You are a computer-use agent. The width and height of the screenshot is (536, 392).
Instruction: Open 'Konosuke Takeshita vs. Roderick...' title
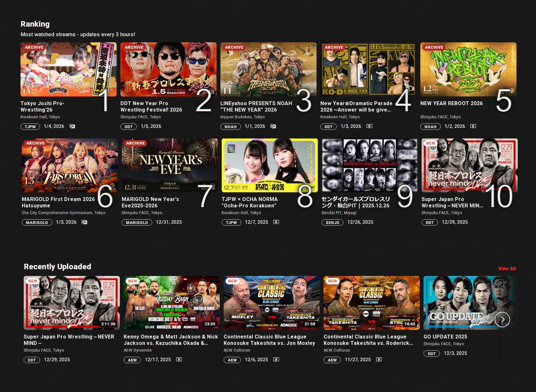(x=368, y=340)
